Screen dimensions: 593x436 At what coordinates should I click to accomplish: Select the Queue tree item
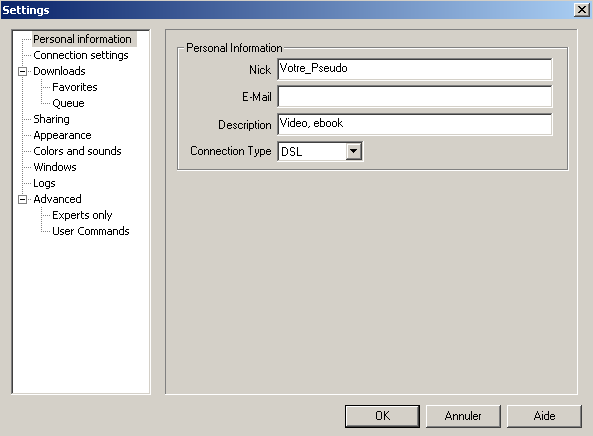pyautogui.click(x=68, y=103)
